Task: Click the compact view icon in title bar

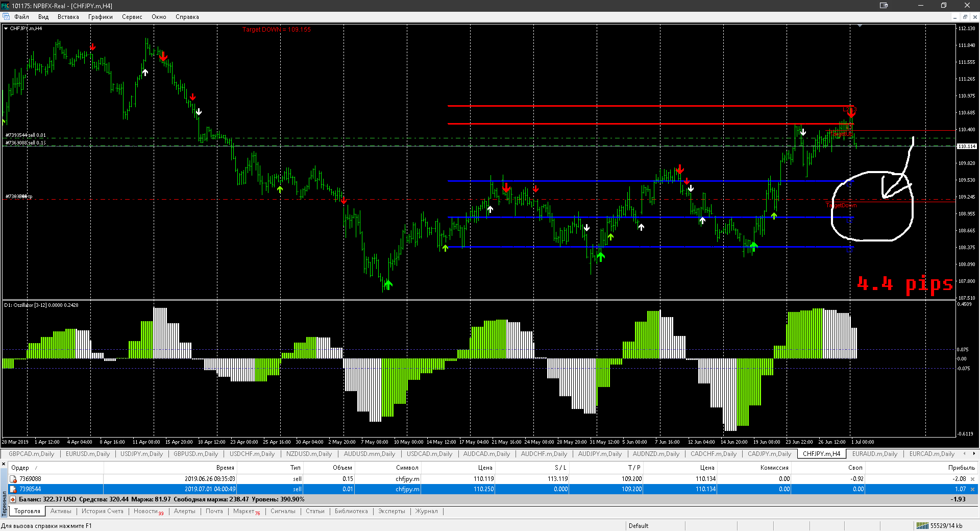Action: click(x=884, y=6)
